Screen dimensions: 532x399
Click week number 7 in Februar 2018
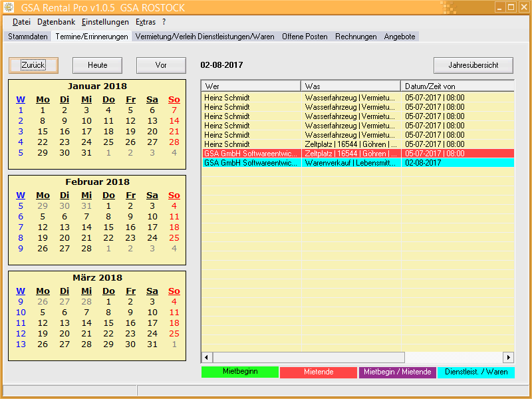21,227
